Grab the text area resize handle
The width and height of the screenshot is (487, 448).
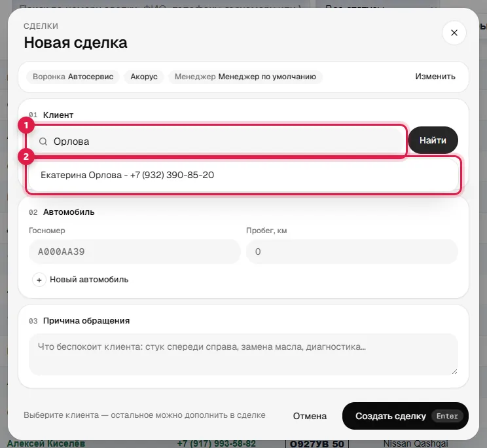click(454, 371)
